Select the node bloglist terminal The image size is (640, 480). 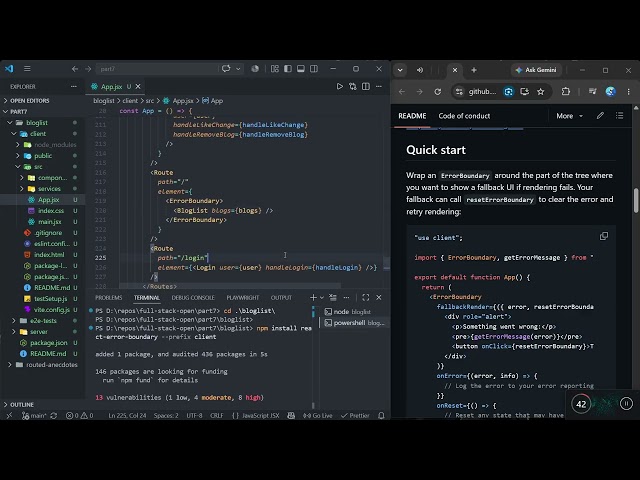pyautogui.click(x=352, y=312)
